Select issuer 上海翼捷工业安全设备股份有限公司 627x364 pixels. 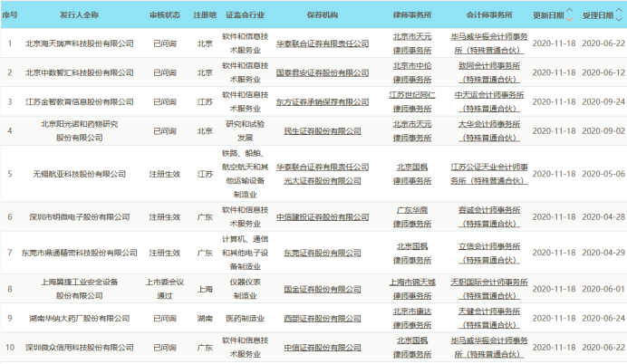point(79,289)
